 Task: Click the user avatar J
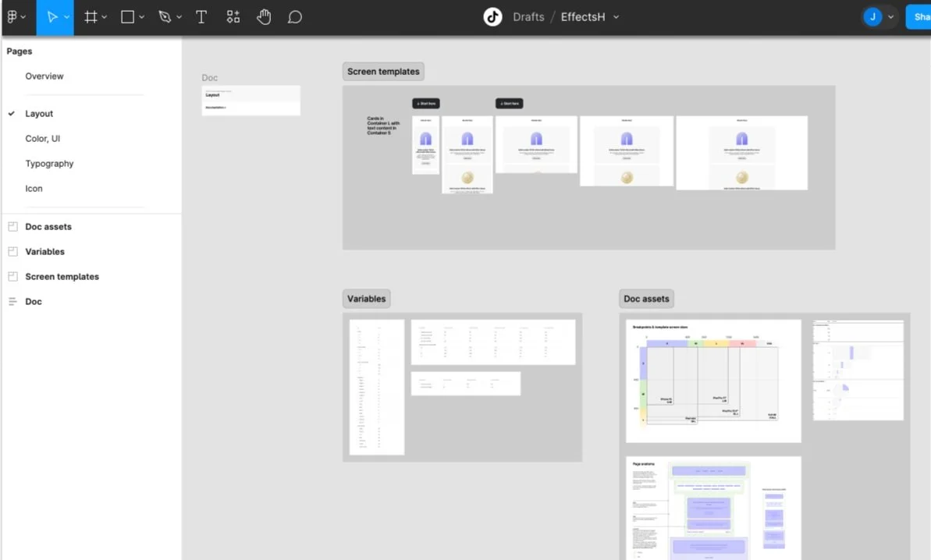[x=872, y=17]
